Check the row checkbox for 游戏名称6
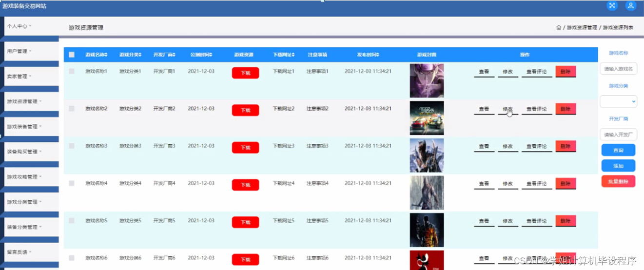Image resolution: width=644 pixels, height=270 pixels. click(x=72, y=258)
